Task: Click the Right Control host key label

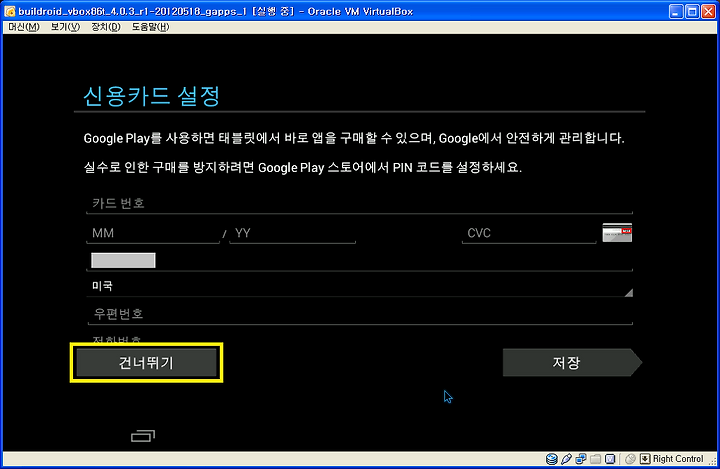Action: coord(678,459)
